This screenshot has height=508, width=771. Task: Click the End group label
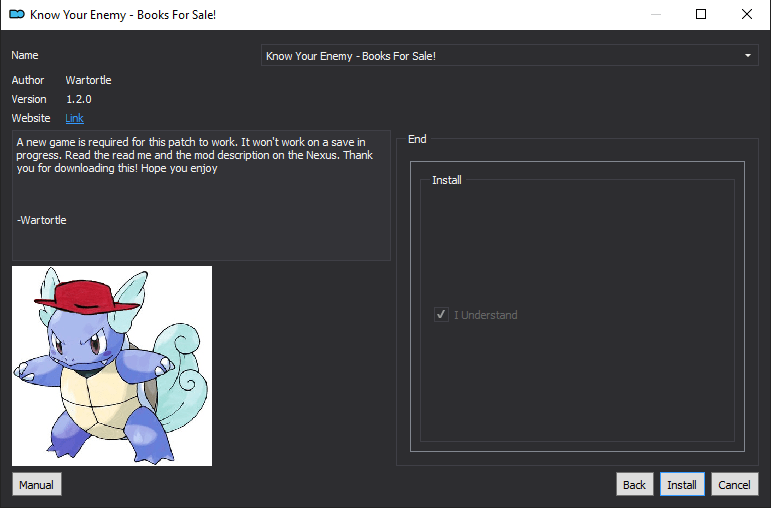417,139
